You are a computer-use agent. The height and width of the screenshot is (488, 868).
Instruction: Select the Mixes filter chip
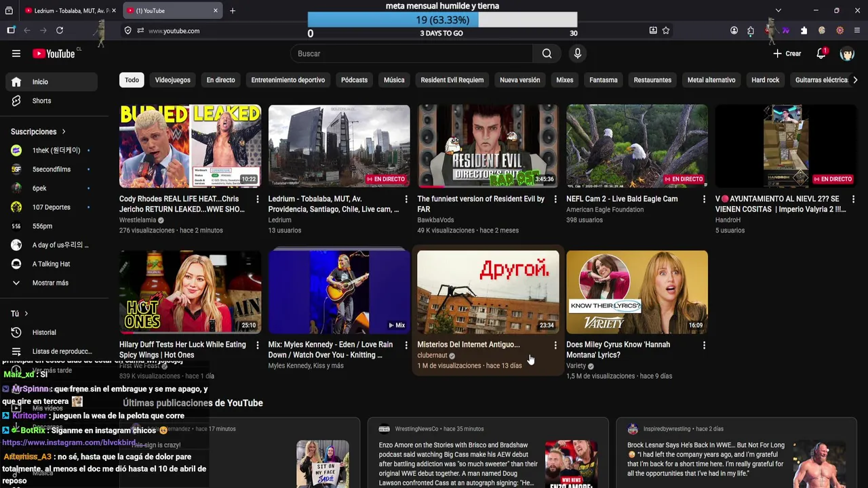pos(565,80)
